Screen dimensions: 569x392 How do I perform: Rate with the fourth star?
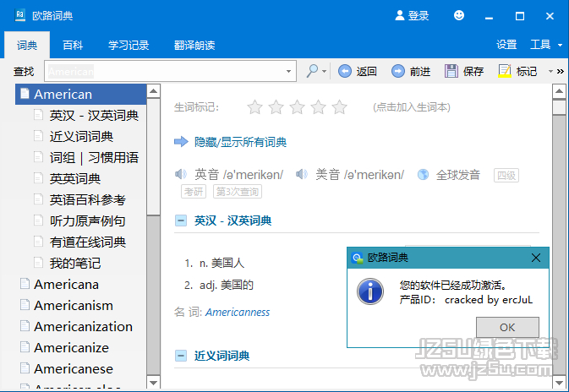[319, 107]
